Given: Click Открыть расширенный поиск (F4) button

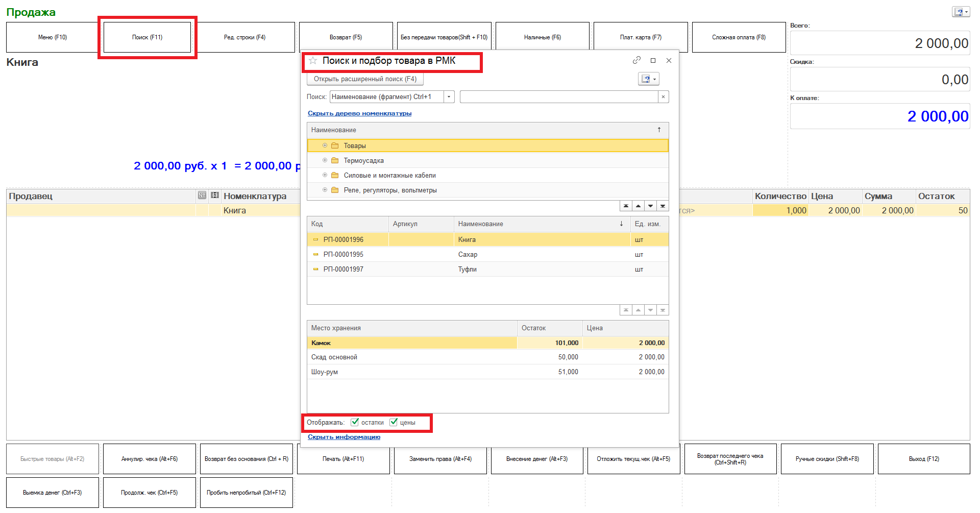Looking at the screenshot, I should (365, 79).
